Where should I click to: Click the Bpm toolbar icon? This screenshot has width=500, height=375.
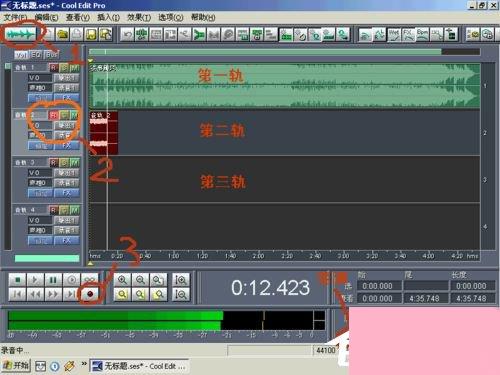click(422, 34)
